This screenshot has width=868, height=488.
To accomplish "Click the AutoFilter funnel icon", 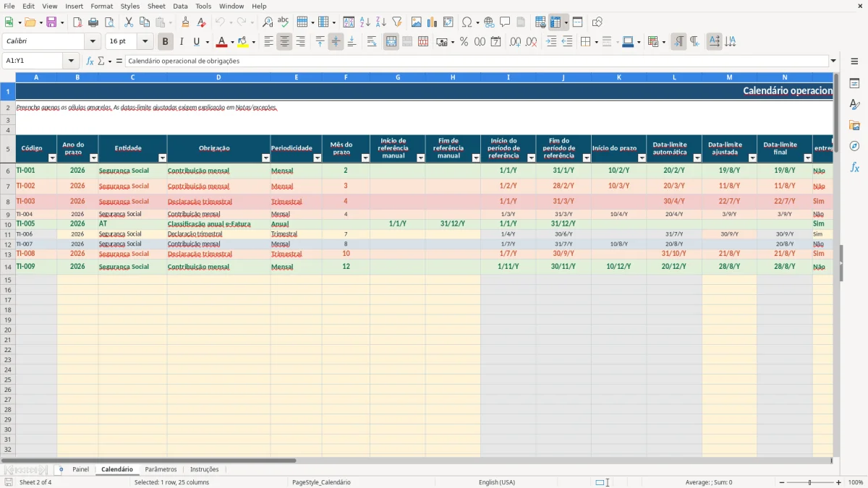I will [396, 22].
